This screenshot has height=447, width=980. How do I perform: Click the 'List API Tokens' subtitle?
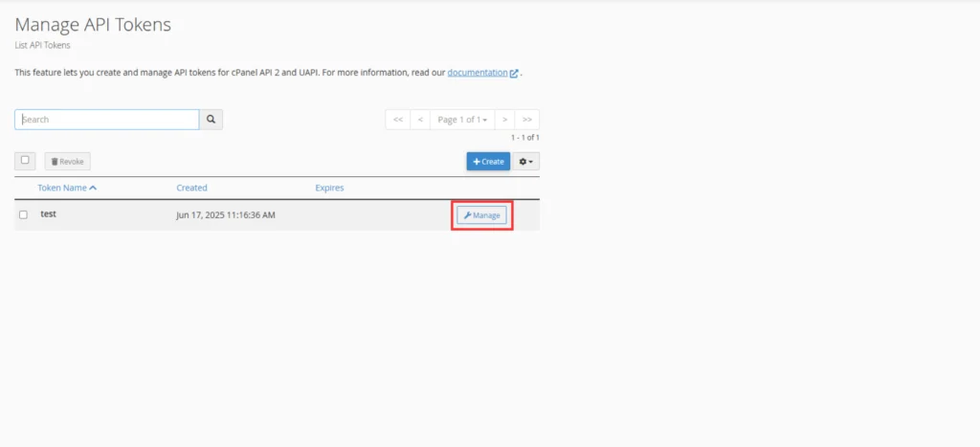coord(42,46)
